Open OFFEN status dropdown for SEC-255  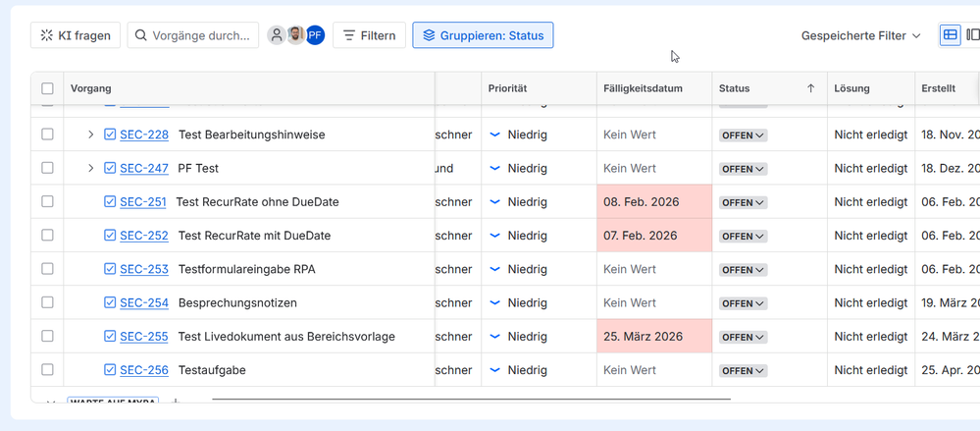tap(744, 337)
